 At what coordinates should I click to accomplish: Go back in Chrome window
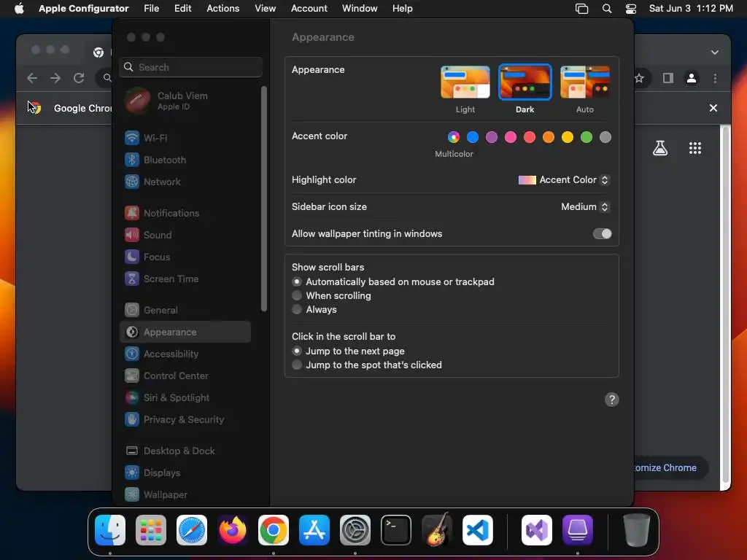[32, 78]
